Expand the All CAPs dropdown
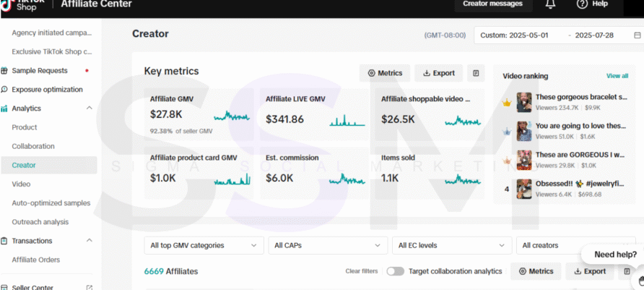 click(328, 245)
